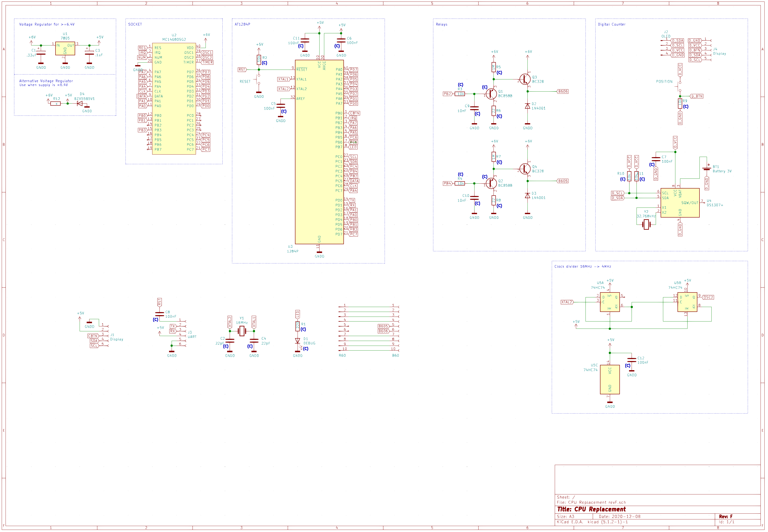Click the R1 220 ohm resistor
Screen dimensions: 768x532
pos(298,326)
